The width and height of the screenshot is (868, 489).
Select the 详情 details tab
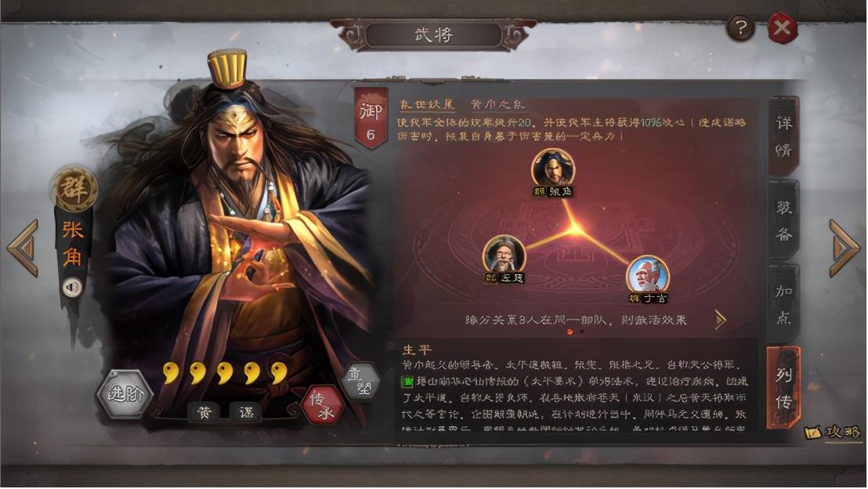click(x=783, y=136)
